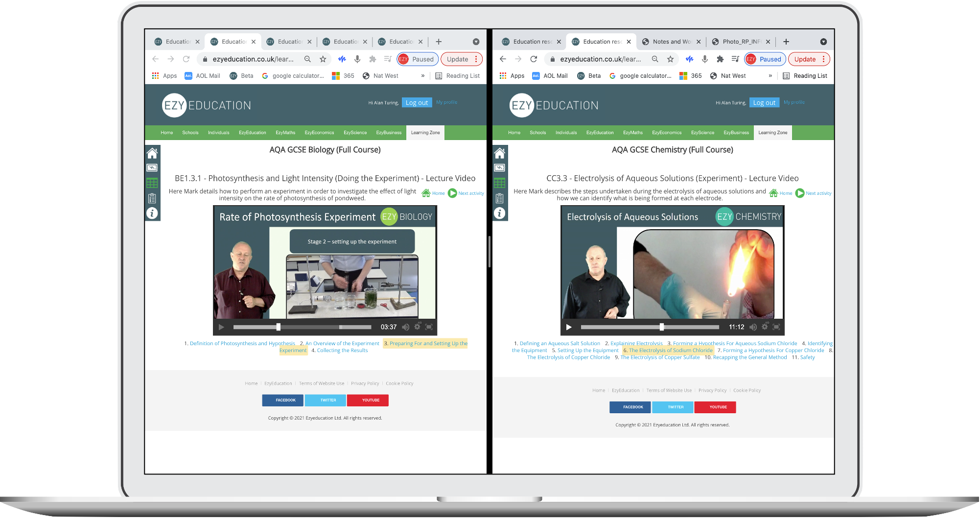Screen dimensions: 980x518
Task: Click the home icon in Biology page sidebar
Action: click(152, 153)
